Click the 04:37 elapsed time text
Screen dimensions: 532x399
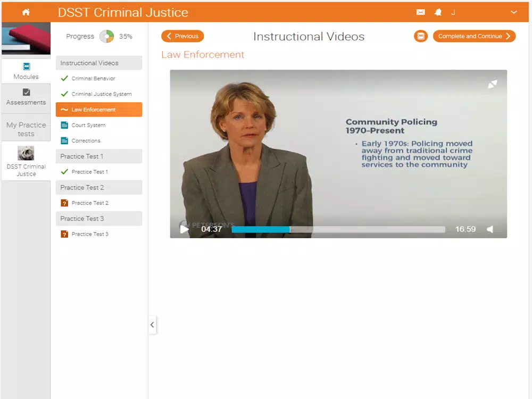(212, 229)
